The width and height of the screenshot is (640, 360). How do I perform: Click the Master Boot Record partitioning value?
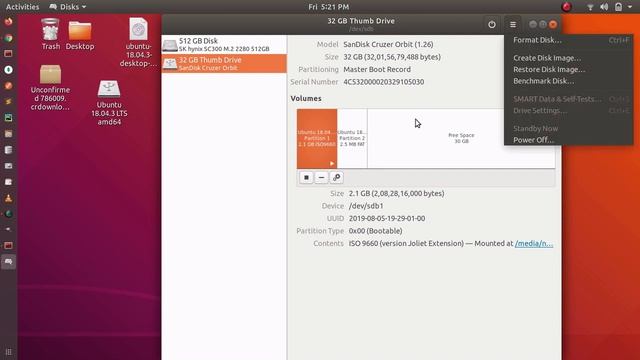tap(377, 69)
